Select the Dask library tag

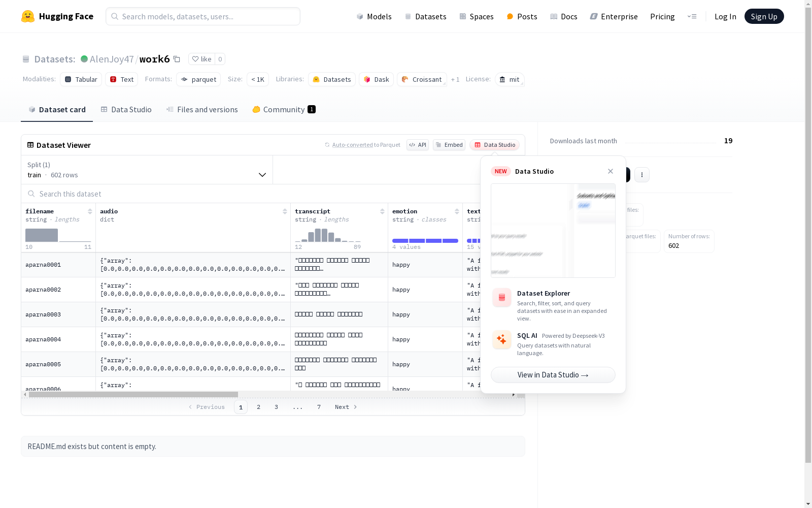377,79
